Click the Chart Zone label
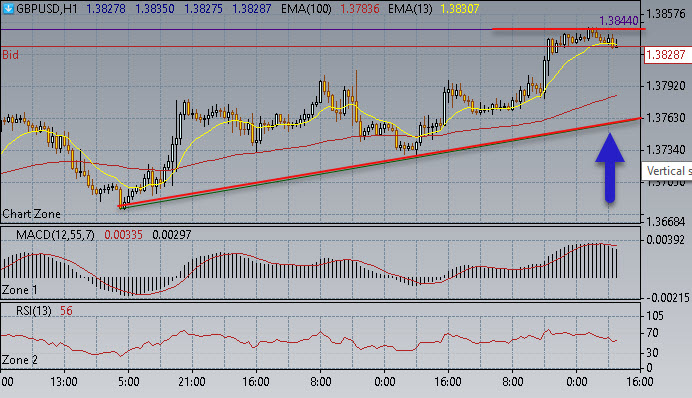The image size is (692, 398). [31, 214]
